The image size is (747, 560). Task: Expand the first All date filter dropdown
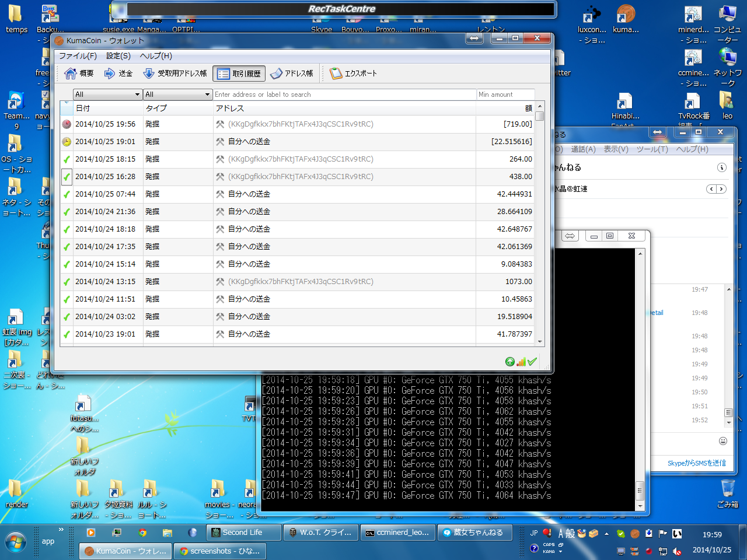[108, 94]
